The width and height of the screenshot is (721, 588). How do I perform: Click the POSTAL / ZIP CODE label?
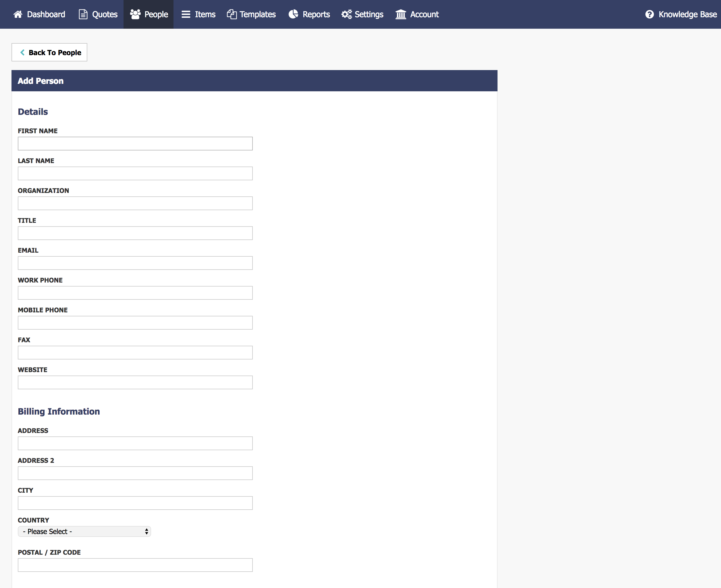coord(49,552)
